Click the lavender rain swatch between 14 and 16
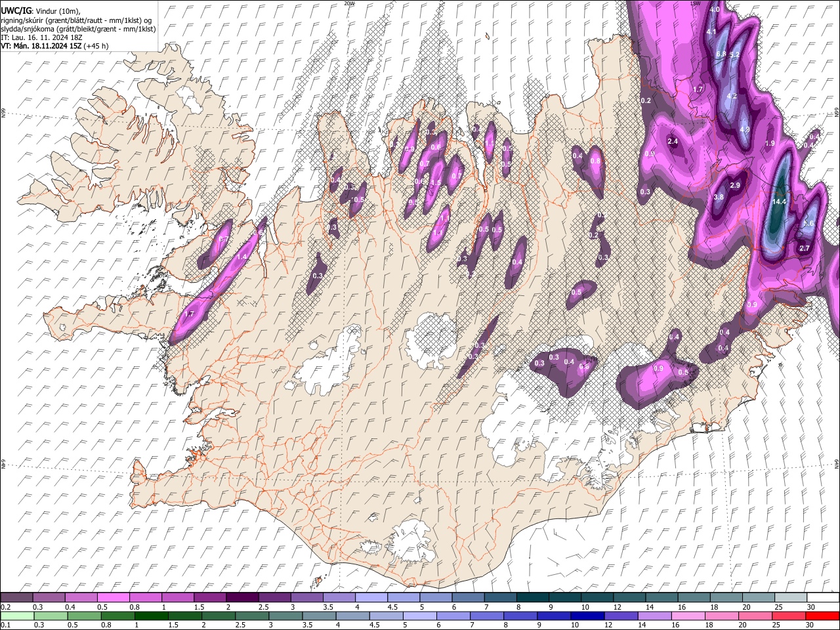The height and width of the screenshot is (630, 840). coord(654,616)
